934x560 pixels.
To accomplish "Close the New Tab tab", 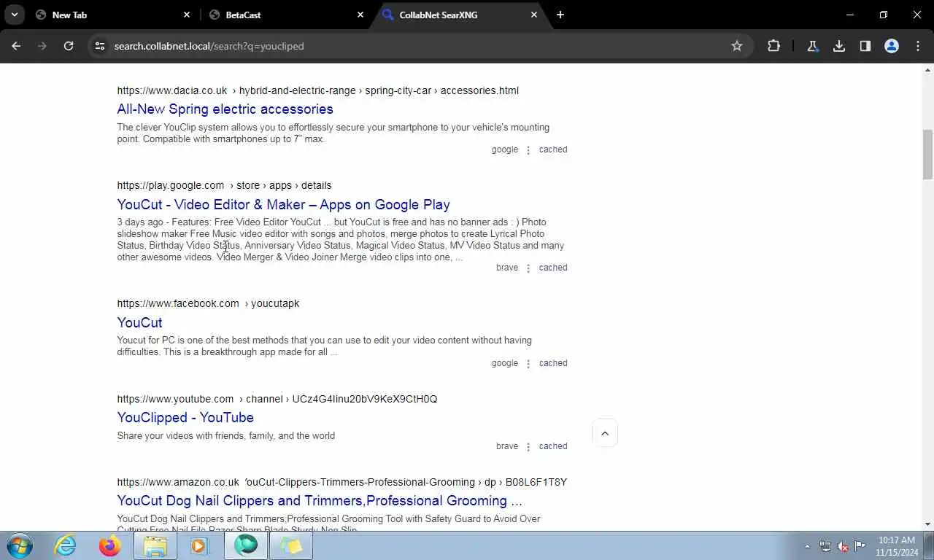I will pyautogui.click(x=187, y=15).
